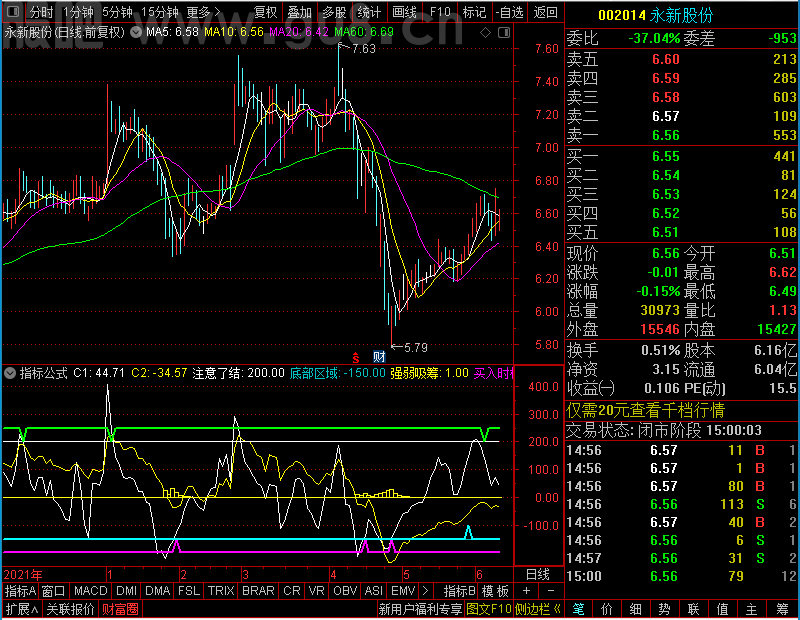Switch to the 15分钟 chart period
800x620 pixels.
tap(159, 12)
